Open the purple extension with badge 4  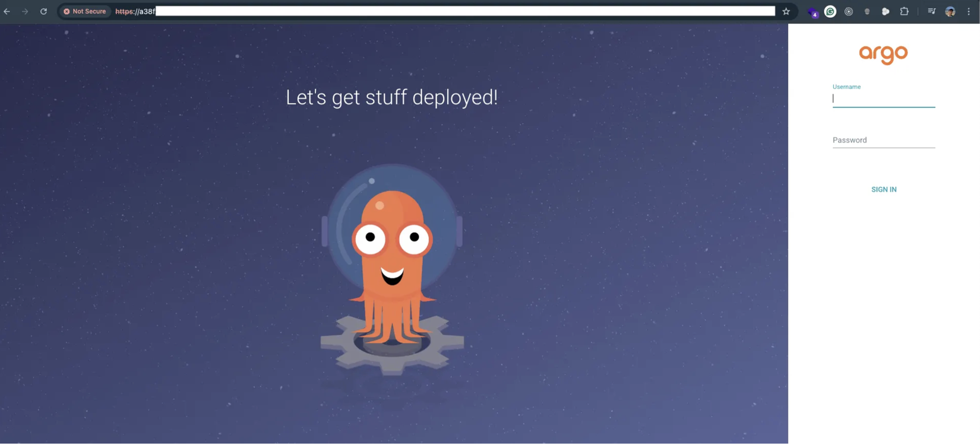pos(813,12)
